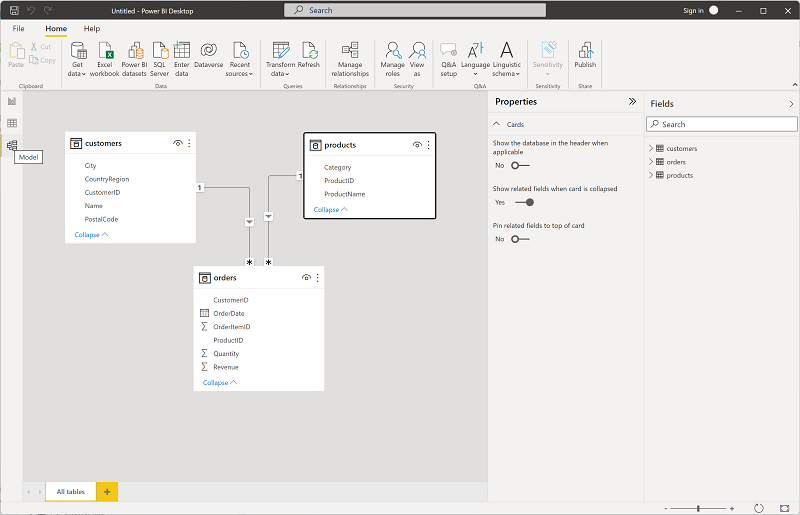Open the customers card more options menu
800x515 pixels.
pos(189,143)
